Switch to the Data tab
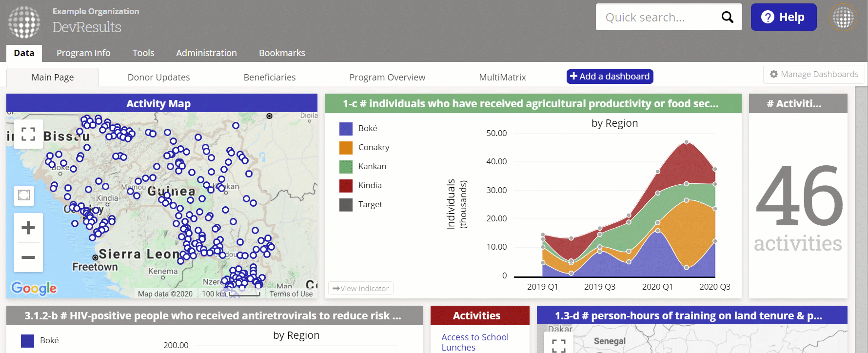Image resolution: width=868 pixels, height=353 pixels. coord(24,53)
